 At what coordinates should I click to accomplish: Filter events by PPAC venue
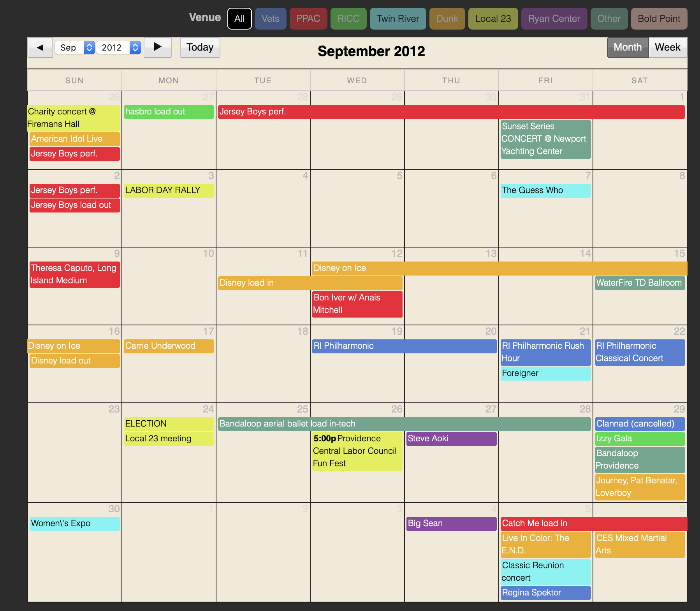[308, 19]
